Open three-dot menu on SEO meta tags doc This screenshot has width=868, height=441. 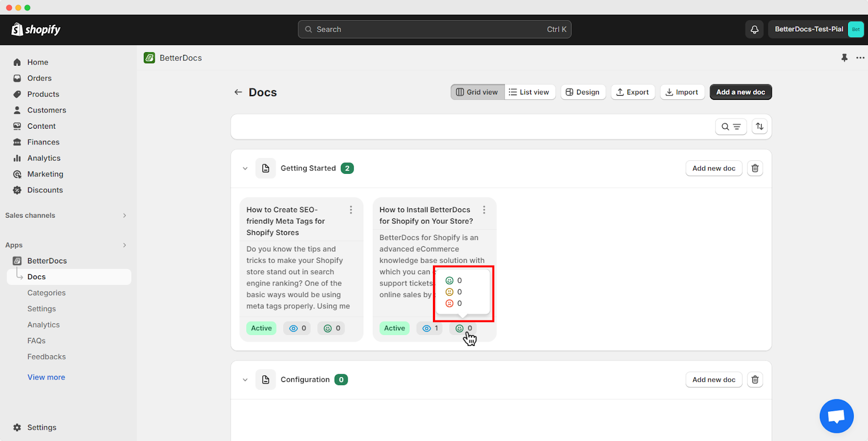point(351,210)
